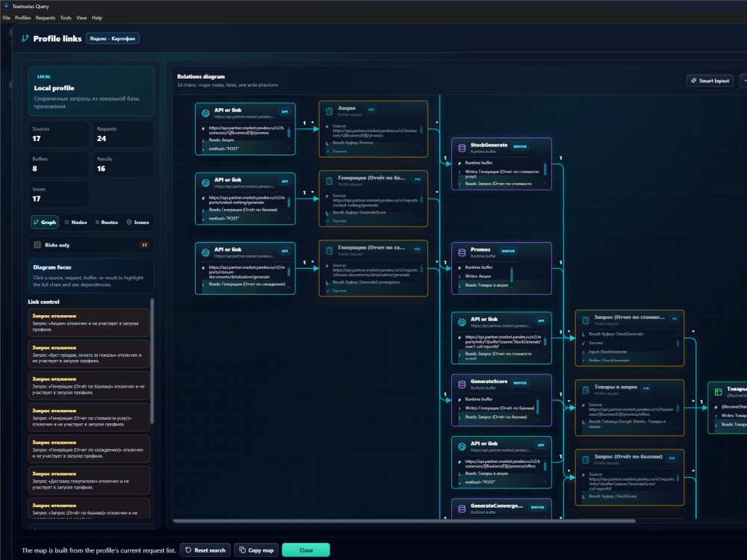The width and height of the screenshot is (747, 560).
Task: Click the Graph tab branch icon
Action: tap(36, 222)
